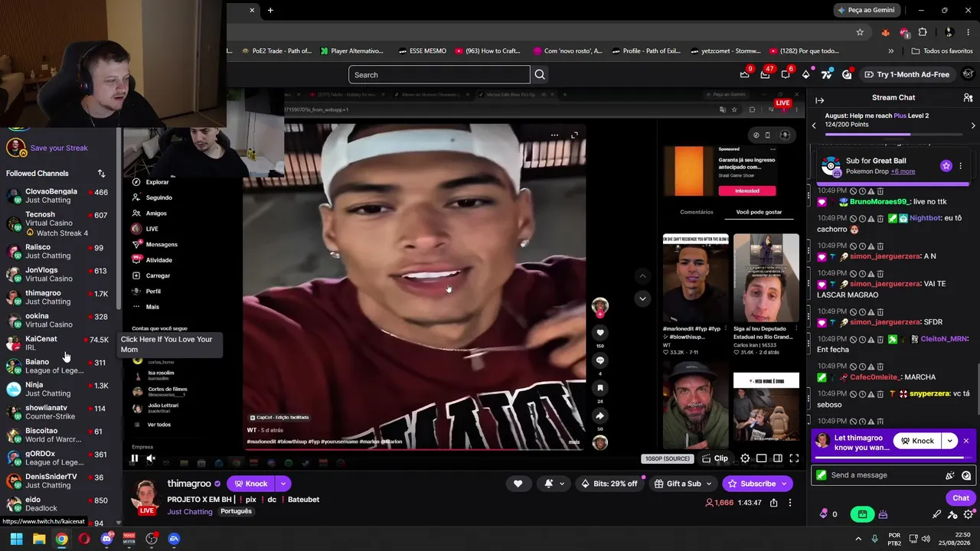Open the PoE2 Trade bookmark
The height and width of the screenshot is (551, 980).
(x=276, y=51)
